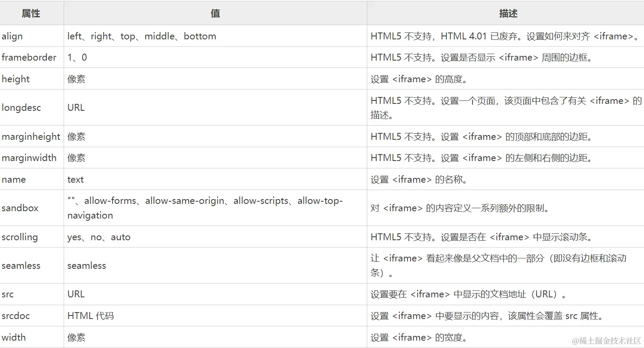644x348 pixels.
Task: Click the 描述 column header
Action: tap(508, 13)
